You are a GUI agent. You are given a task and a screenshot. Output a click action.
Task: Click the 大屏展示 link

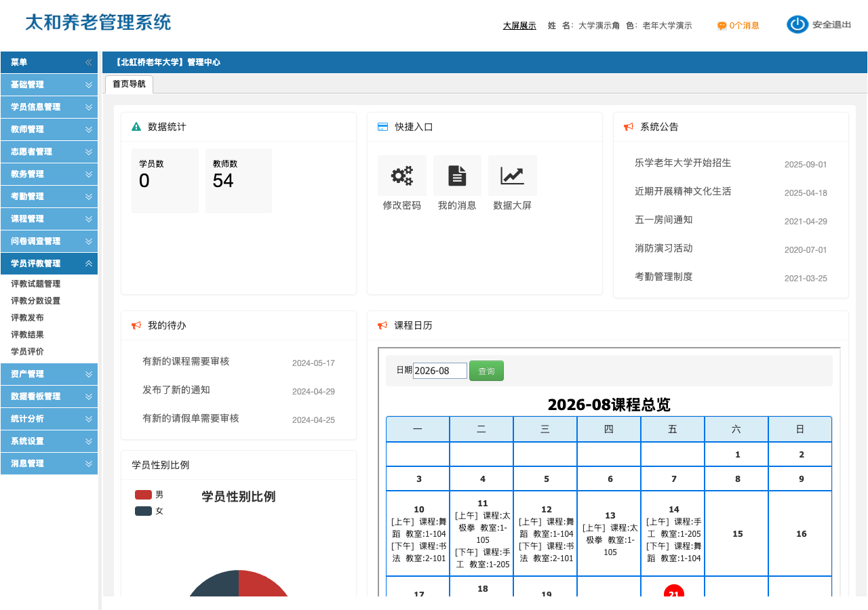tap(519, 26)
